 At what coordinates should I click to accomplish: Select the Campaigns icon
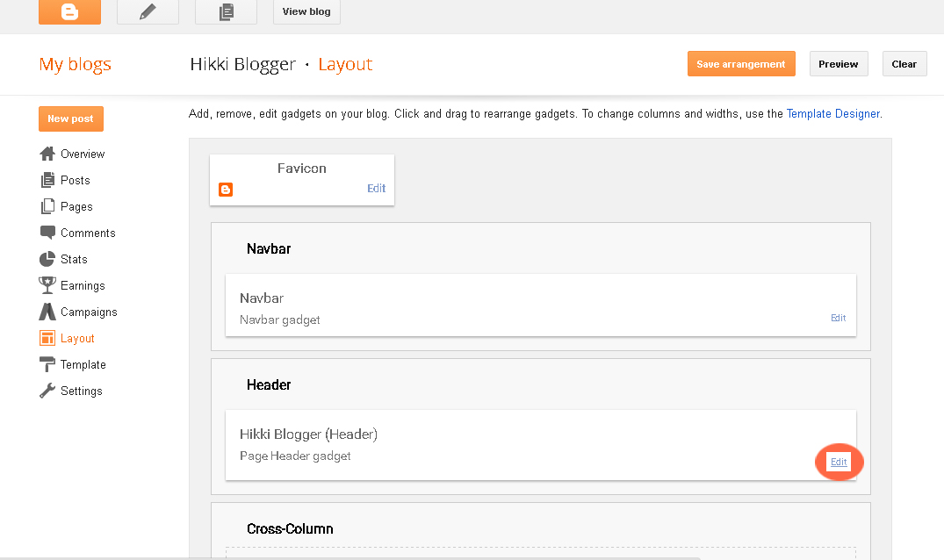[x=48, y=312]
